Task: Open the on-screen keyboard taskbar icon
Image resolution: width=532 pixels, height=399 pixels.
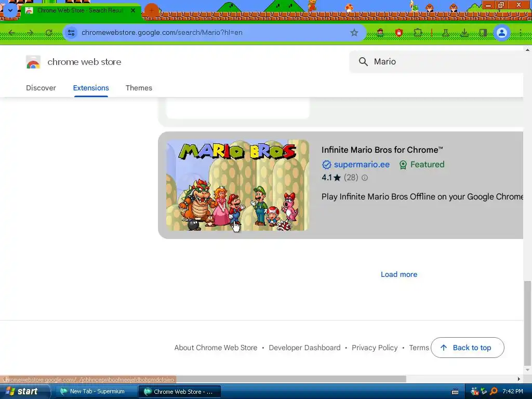Action: tap(455, 392)
